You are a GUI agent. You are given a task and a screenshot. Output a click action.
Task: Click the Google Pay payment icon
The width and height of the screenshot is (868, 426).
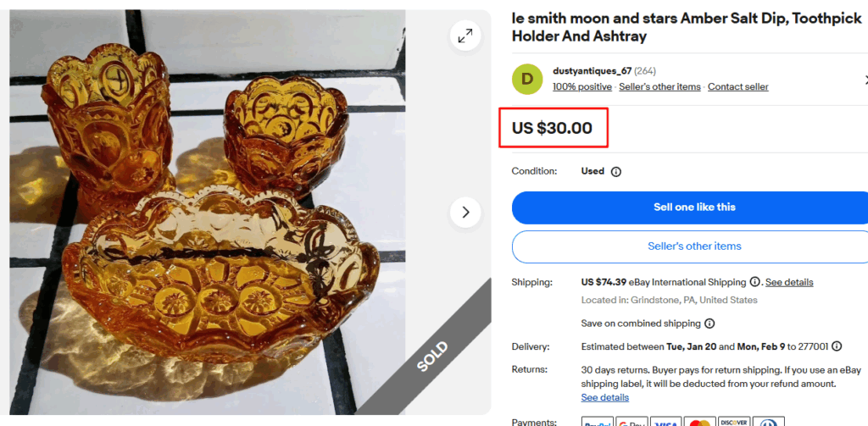pos(632,422)
